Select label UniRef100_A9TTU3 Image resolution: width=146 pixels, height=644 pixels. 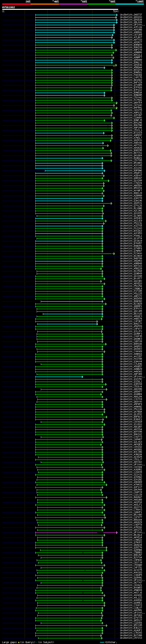coord(131,40)
